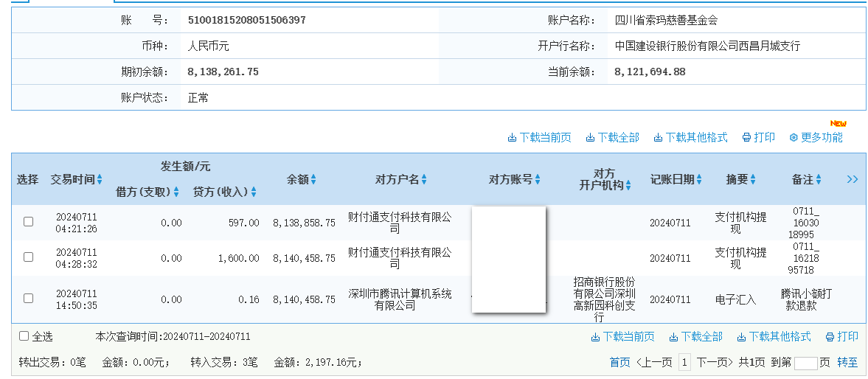The width and height of the screenshot is (868, 379).
Task: Click the 597.00 credit amount
Action: [x=243, y=223]
